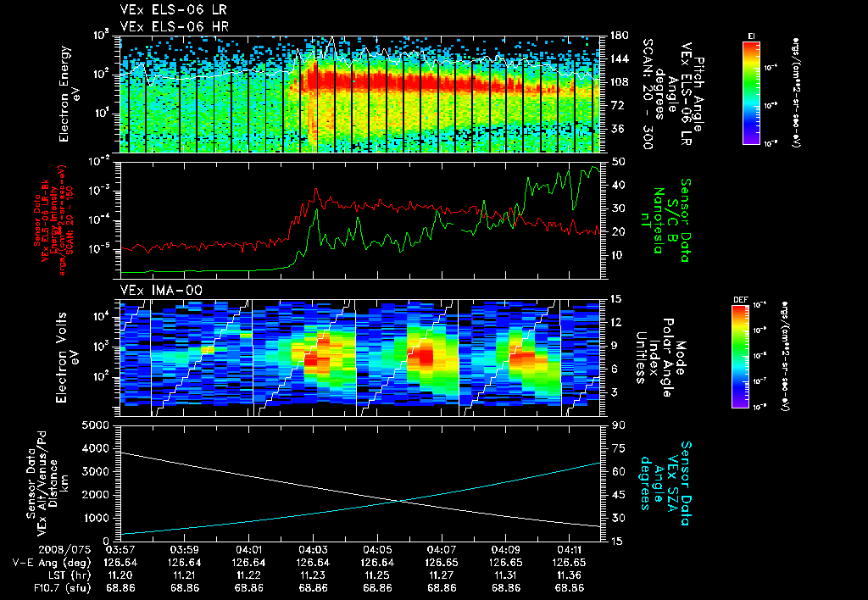This screenshot has width=868, height=600.
Task: Click the LST value '11.36'
Action: (x=570, y=575)
